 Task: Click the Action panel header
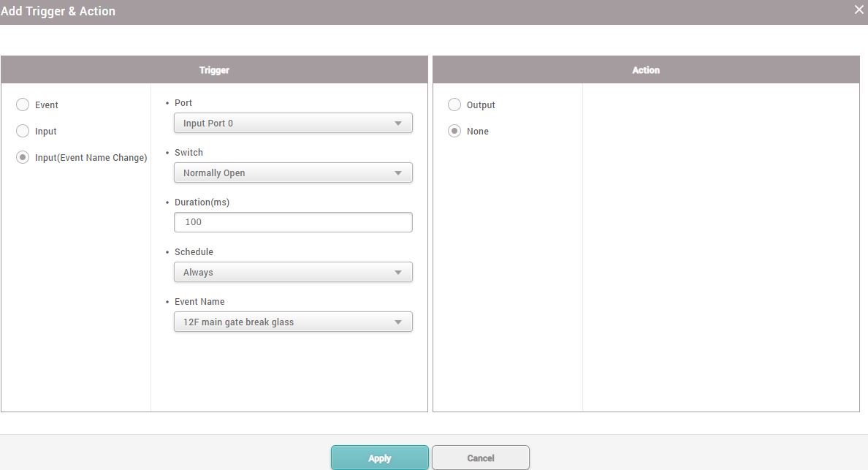pos(646,70)
